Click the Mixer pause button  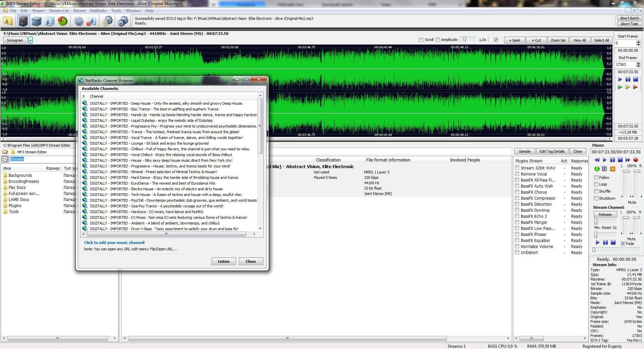pyautogui.click(x=612, y=160)
